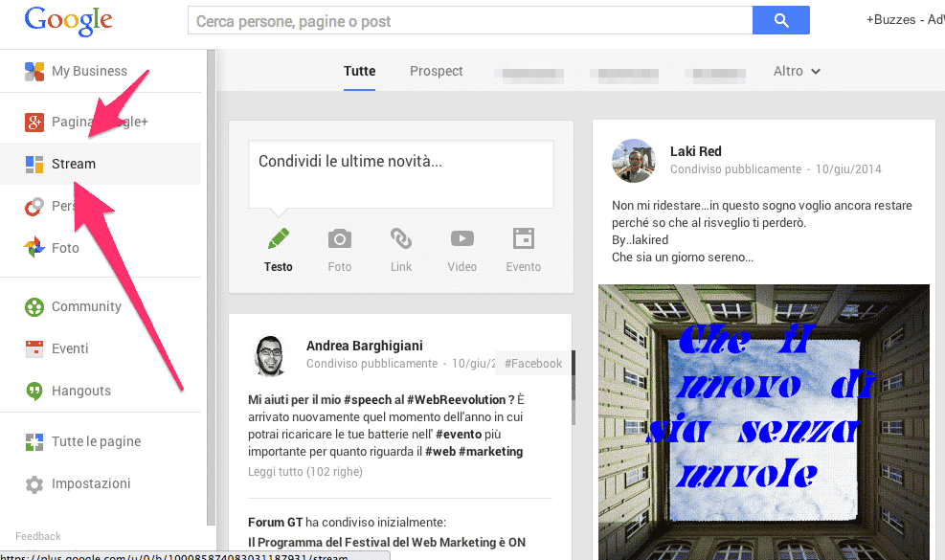The width and height of the screenshot is (945, 560).
Task: Select the Stream icon in sidebar
Action: (x=34, y=164)
